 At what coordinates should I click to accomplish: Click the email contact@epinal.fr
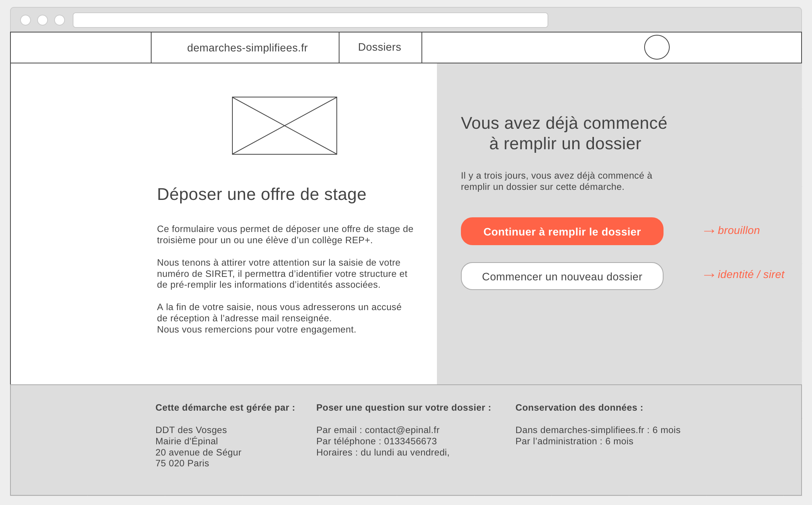click(x=402, y=430)
